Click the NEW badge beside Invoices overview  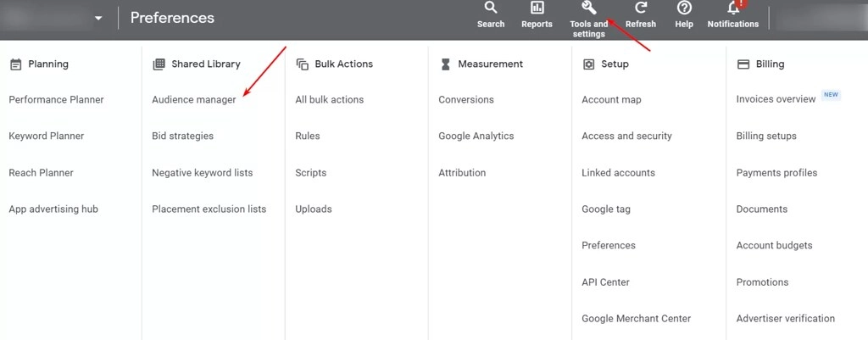pos(831,95)
